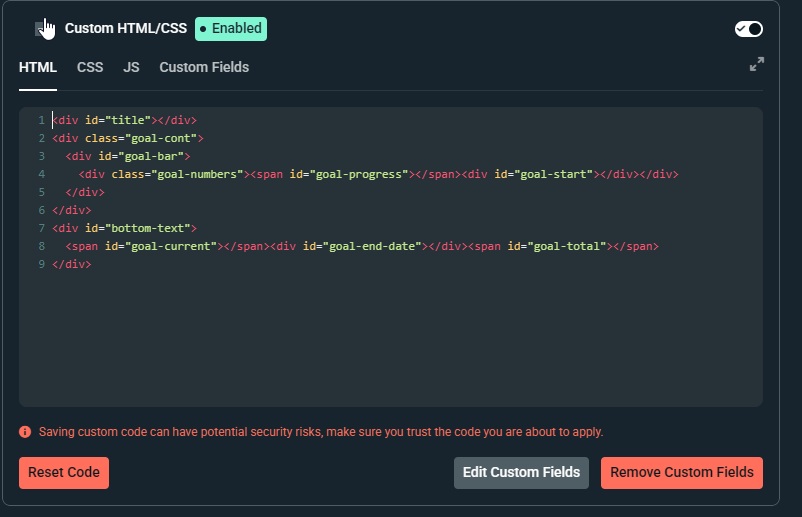Click the goal-bar div on line 3

(128, 156)
